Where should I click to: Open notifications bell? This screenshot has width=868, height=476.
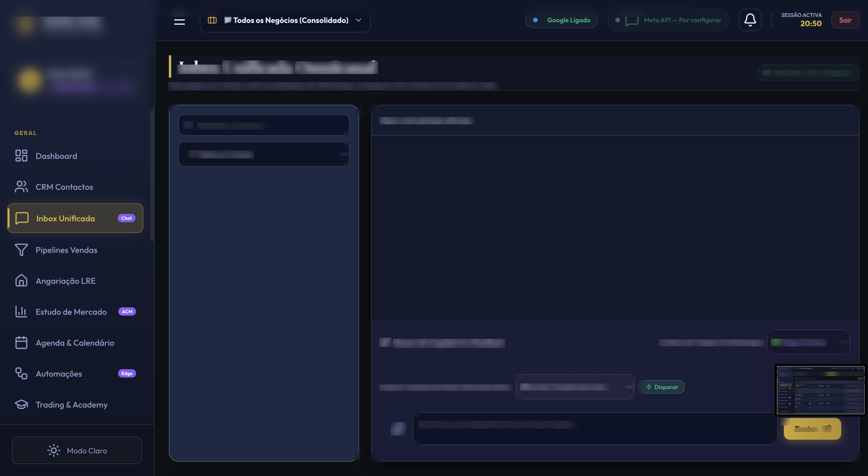click(x=750, y=20)
